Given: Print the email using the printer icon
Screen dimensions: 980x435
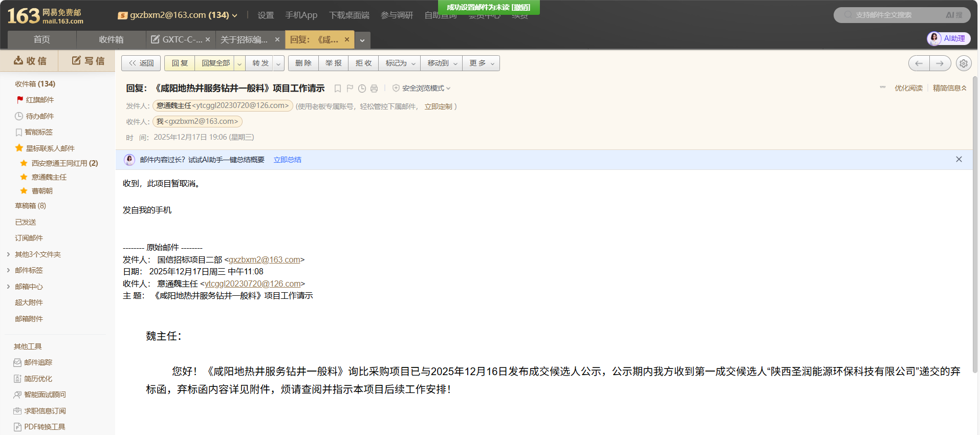Looking at the screenshot, I should click(374, 89).
